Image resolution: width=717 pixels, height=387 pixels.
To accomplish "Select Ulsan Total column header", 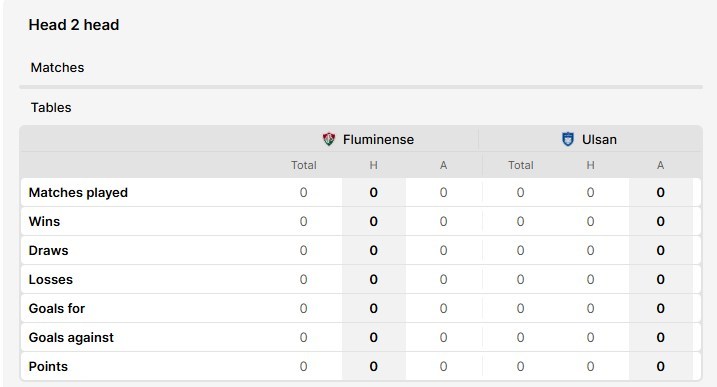I will click(x=521, y=165).
